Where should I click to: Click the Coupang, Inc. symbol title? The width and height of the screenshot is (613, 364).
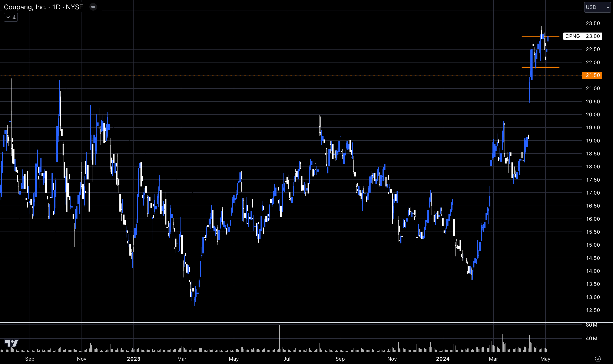click(x=43, y=7)
